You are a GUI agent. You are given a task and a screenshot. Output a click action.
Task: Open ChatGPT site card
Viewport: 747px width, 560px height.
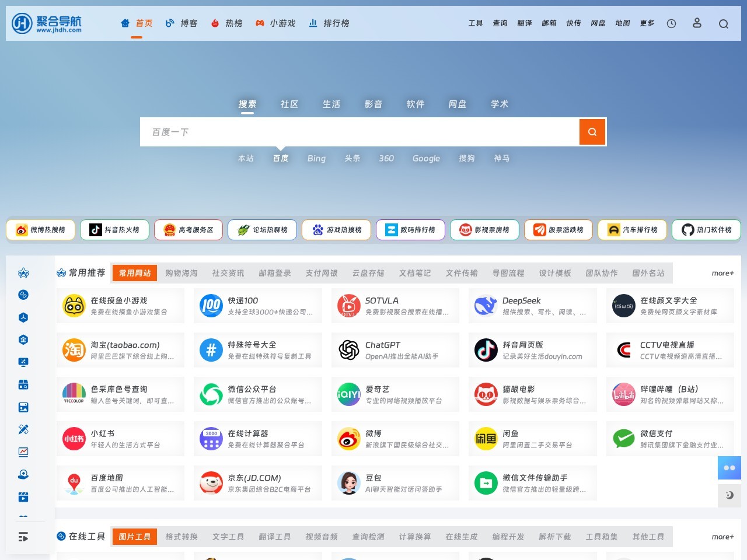395,350
